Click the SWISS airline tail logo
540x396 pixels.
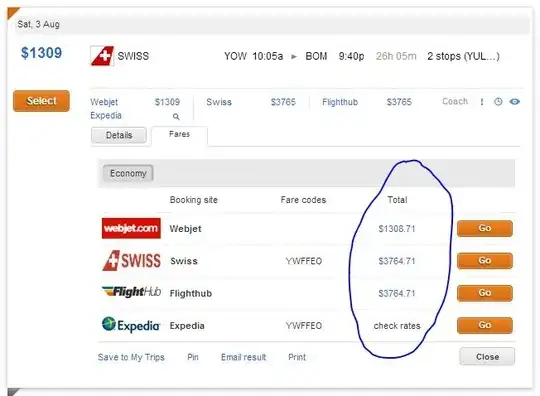pyautogui.click(x=102, y=56)
